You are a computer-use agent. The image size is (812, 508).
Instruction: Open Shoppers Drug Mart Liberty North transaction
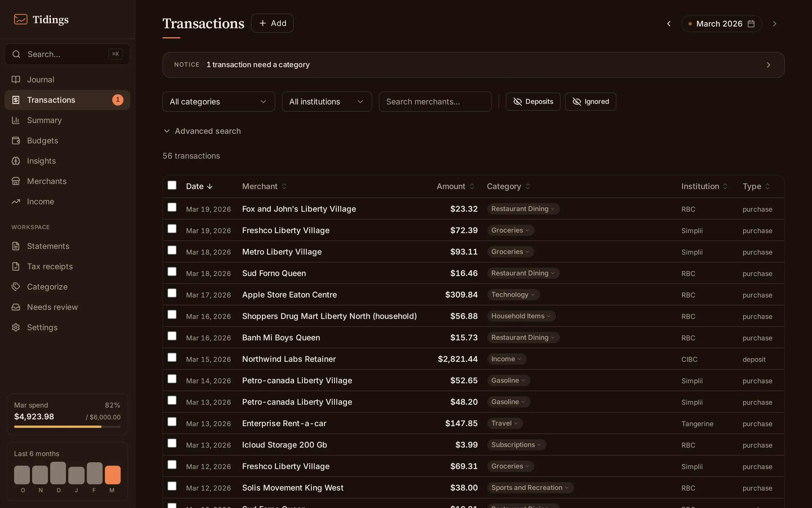[x=329, y=316]
